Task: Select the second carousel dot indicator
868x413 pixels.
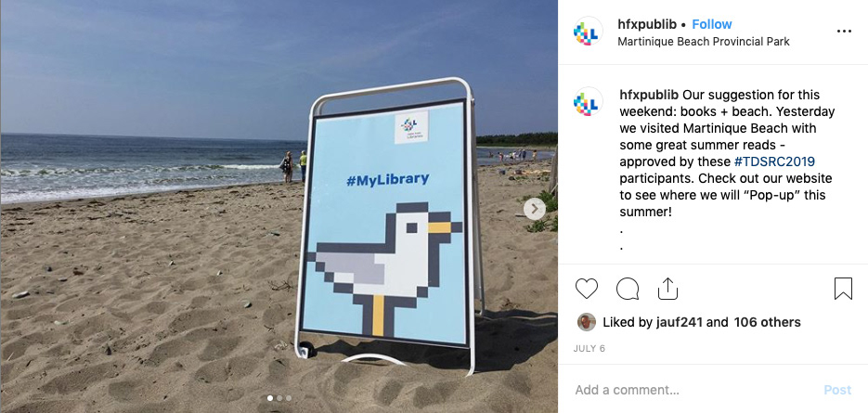Action: click(x=279, y=398)
